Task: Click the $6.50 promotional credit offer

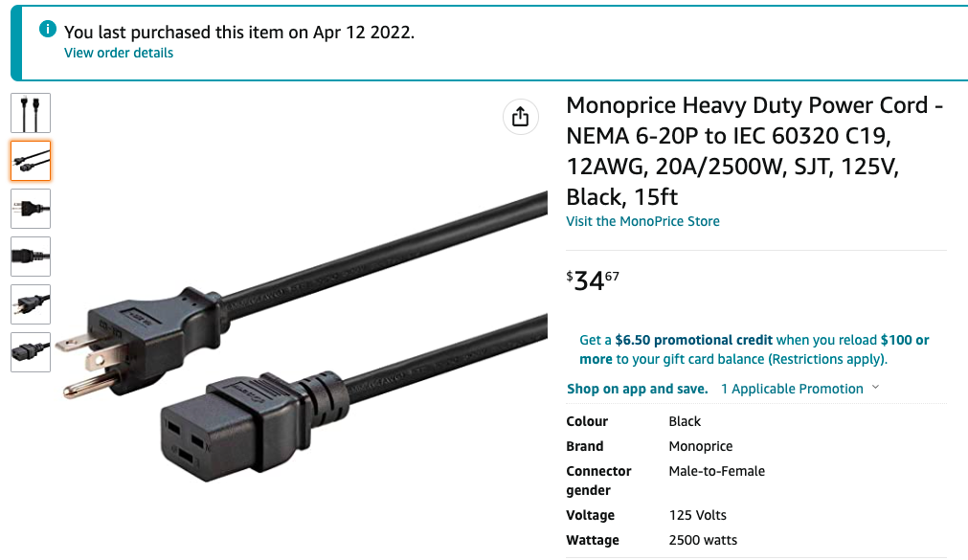Action: click(693, 340)
